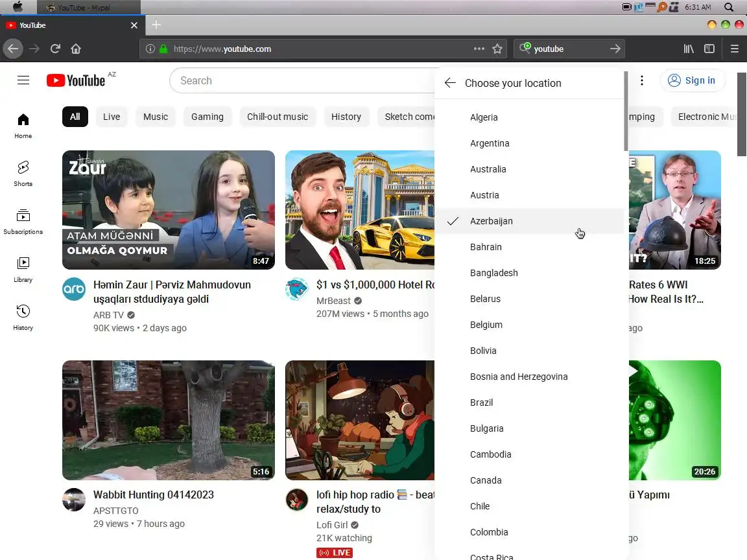This screenshot has height=560, width=747.
Task: Select the Live filter chip
Action: pyautogui.click(x=112, y=117)
